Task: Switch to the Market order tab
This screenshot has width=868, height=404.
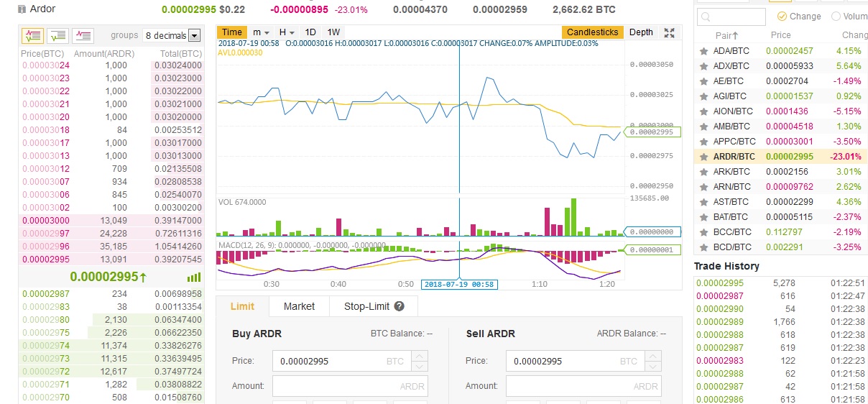Action: [x=299, y=306]
